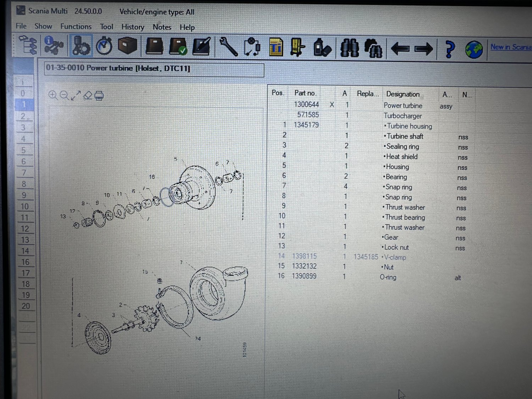Sort by the Pos. column header
The image size is (532, 399).
(x=278, y=93)
